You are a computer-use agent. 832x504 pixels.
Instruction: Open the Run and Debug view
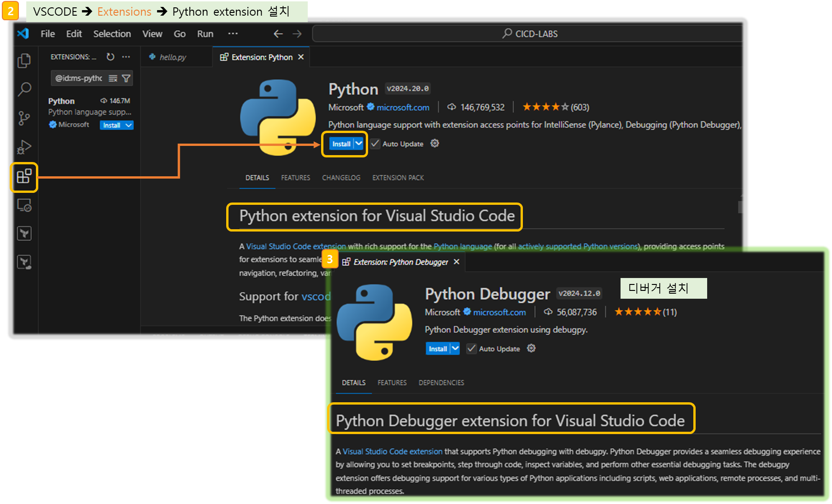pyautogui.click(x=24, y=147)
